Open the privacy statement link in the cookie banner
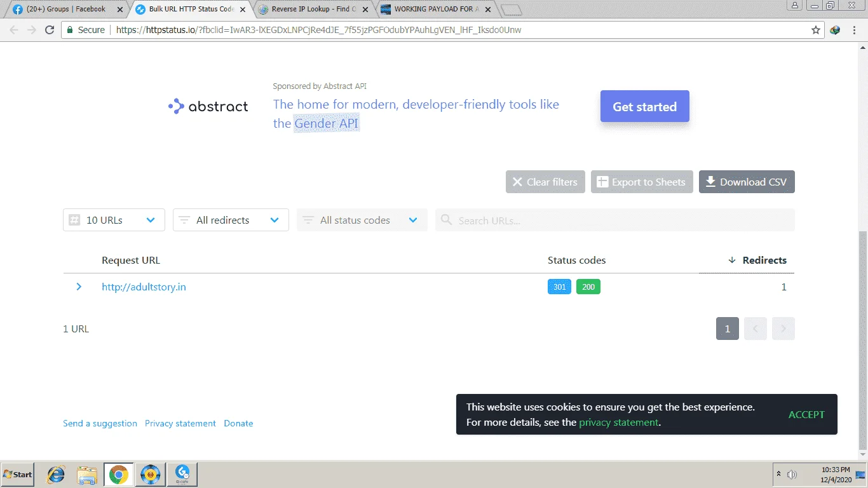This screenshot has height=488, width=868. pos(619,423)
